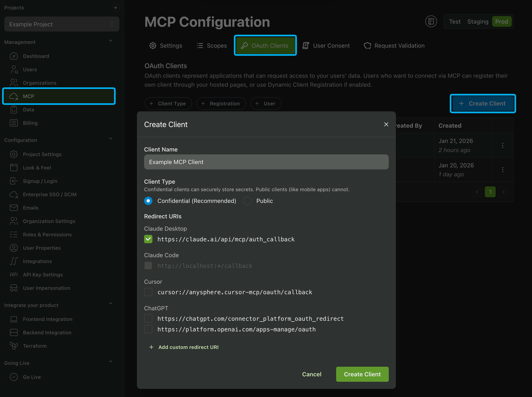Uncheck the Claude Desktop callback checkbox
Image resolution: width=532 pixels, height=397 pixels.
pos(148,239)
